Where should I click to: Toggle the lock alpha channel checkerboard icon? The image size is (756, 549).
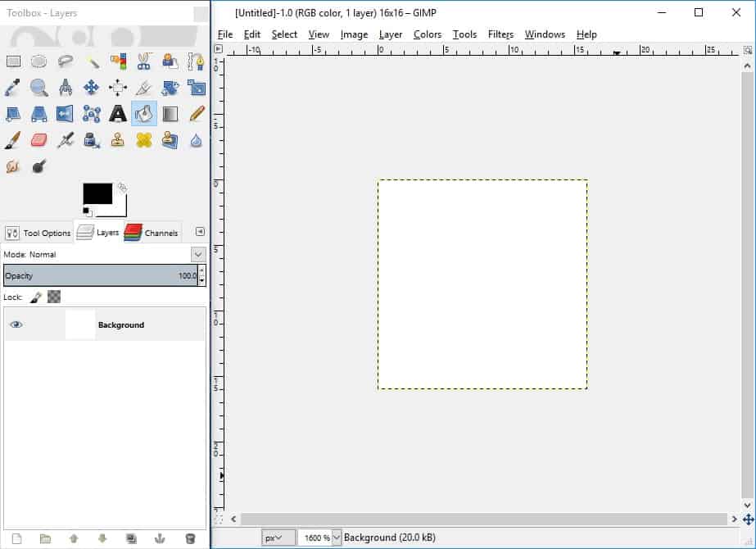pyautogui.click(x=54, y=297)
